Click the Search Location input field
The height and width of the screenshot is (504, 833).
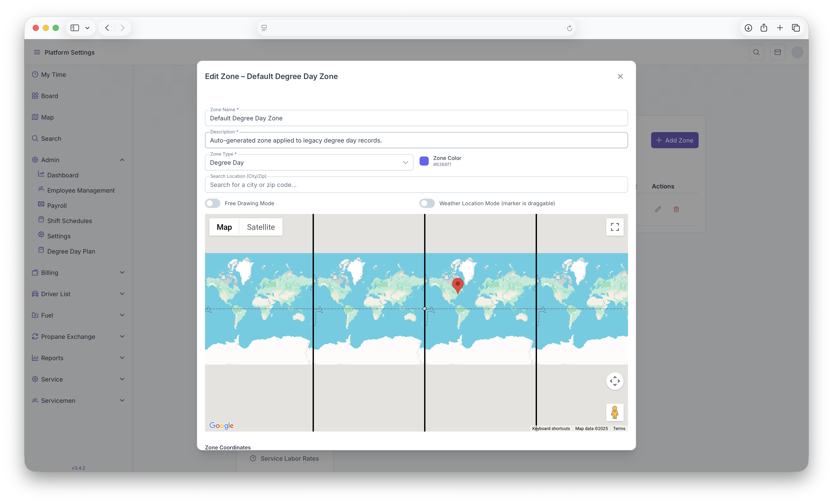(416, 185)
